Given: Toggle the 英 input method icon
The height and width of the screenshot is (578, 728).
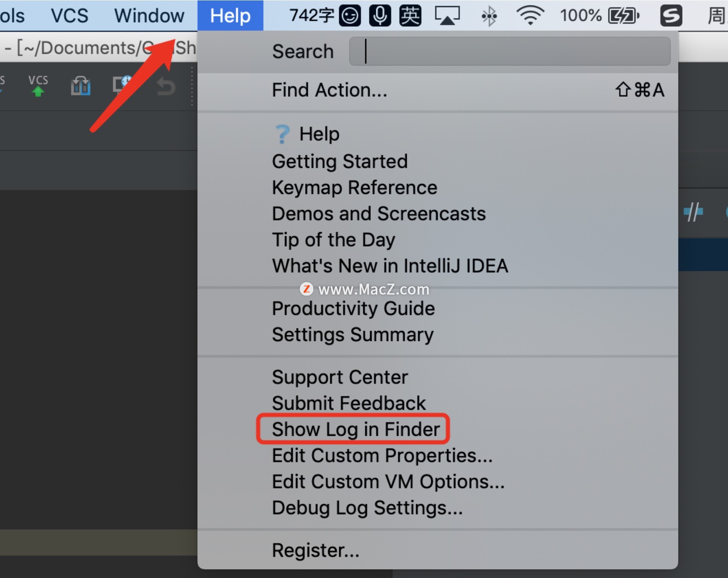Looking at the screenshot, I should click(x=410, y=16).
